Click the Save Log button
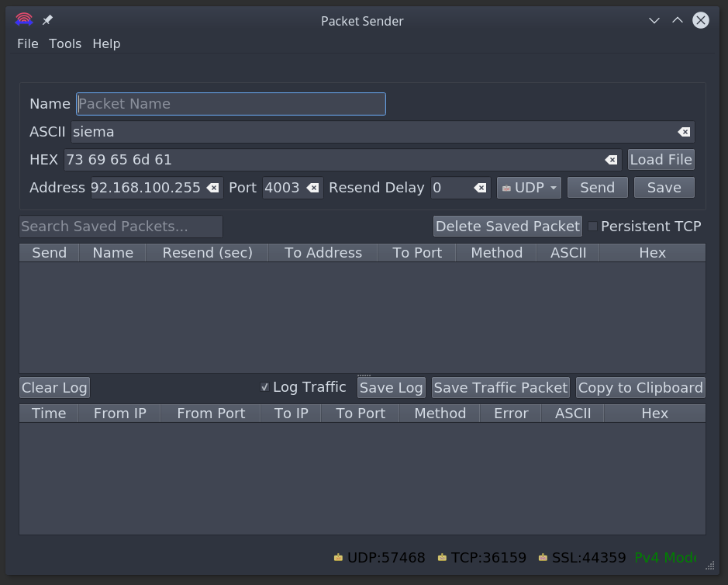Screen dimensions: 728x585 point(391,387)
